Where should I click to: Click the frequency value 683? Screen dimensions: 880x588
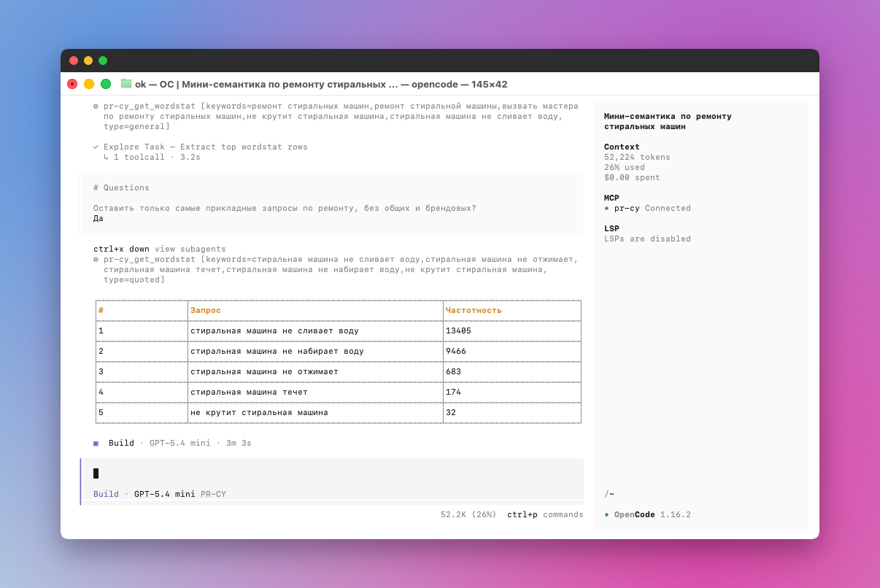pos(453,371)
